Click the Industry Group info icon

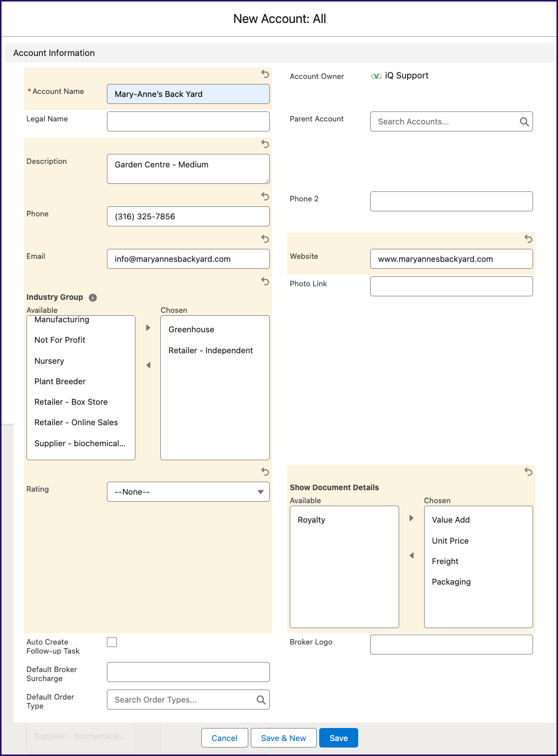pos(93,297)
